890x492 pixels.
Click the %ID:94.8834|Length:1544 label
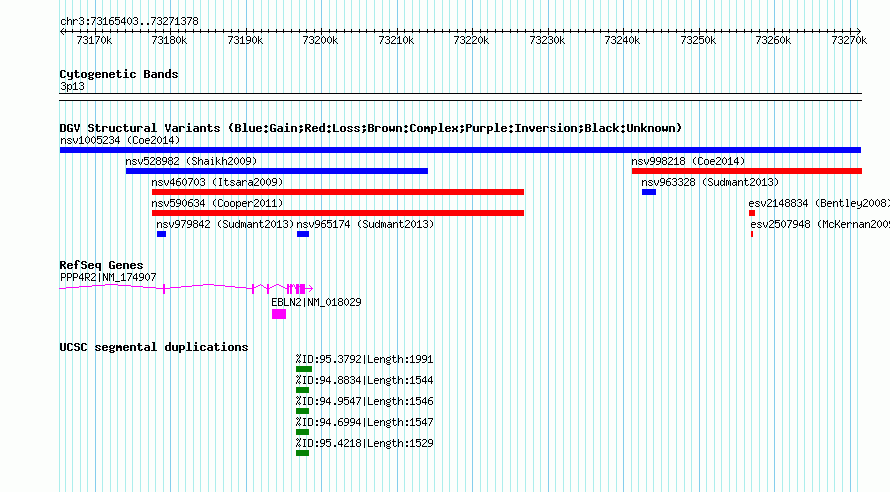click(x=364, y=381)
